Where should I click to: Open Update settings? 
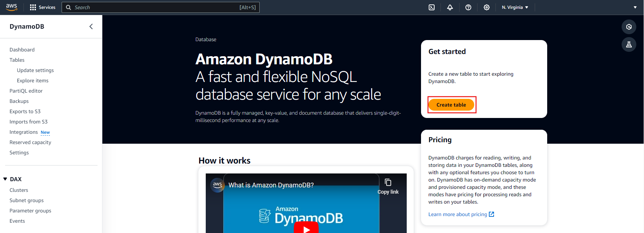(35, 70)
